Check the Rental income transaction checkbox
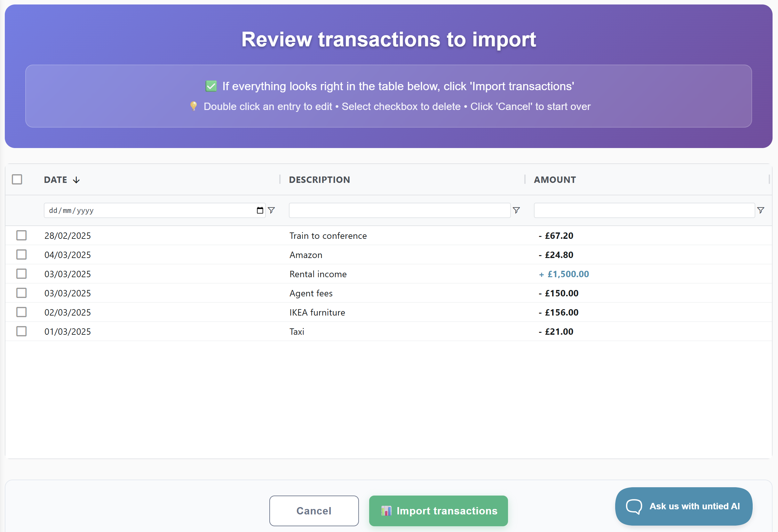Image resolution: width=778 pixels, height=532 pixels. (21, 274)
